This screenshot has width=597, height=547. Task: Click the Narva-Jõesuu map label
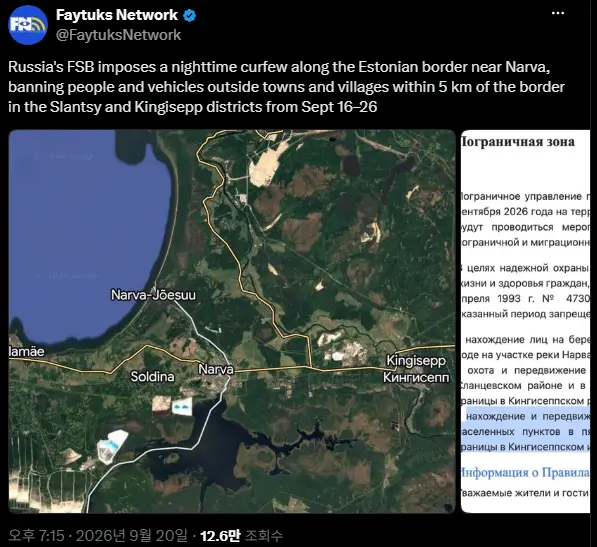click(x=153, y=295)
